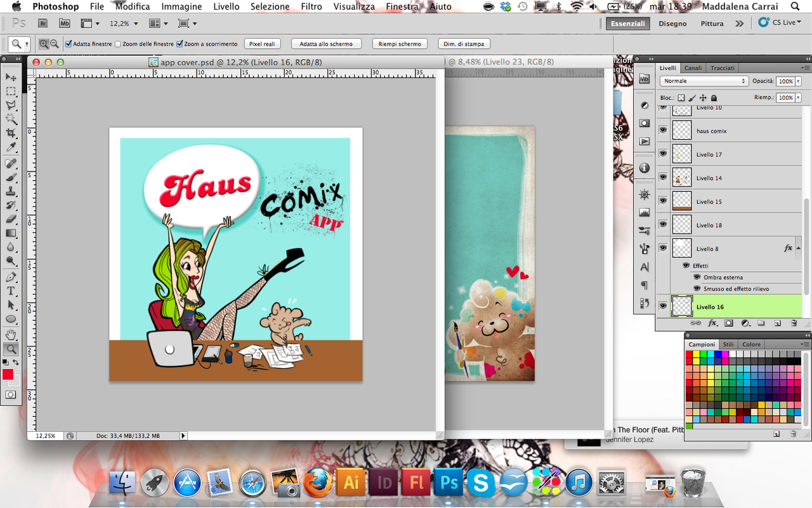Switch to the Stili tab

(728, 344)
